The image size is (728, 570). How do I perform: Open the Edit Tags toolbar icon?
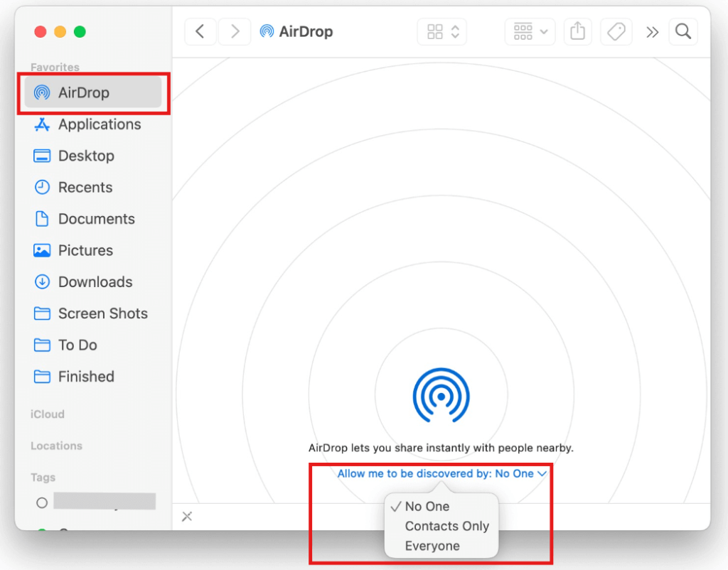coord(616,31)
